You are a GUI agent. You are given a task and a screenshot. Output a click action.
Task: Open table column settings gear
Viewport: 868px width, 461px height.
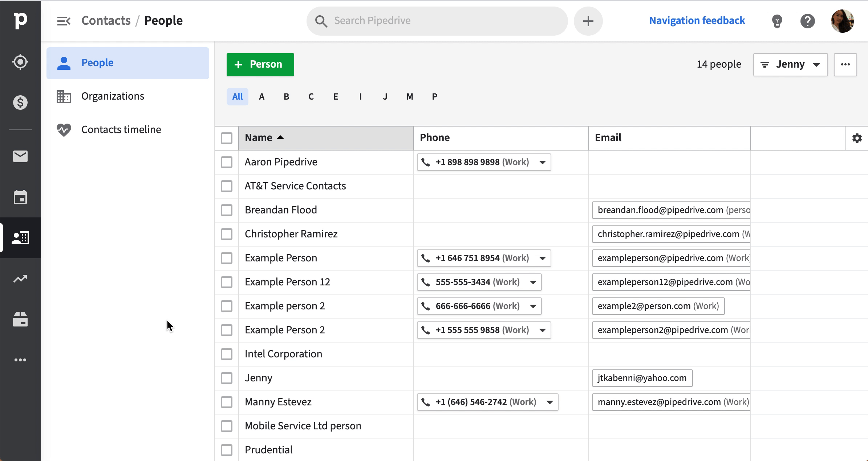857,138
